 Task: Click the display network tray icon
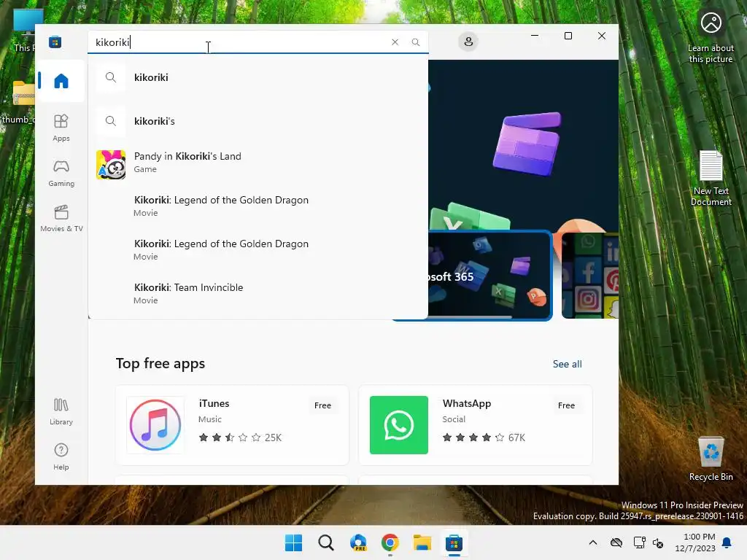639,542
